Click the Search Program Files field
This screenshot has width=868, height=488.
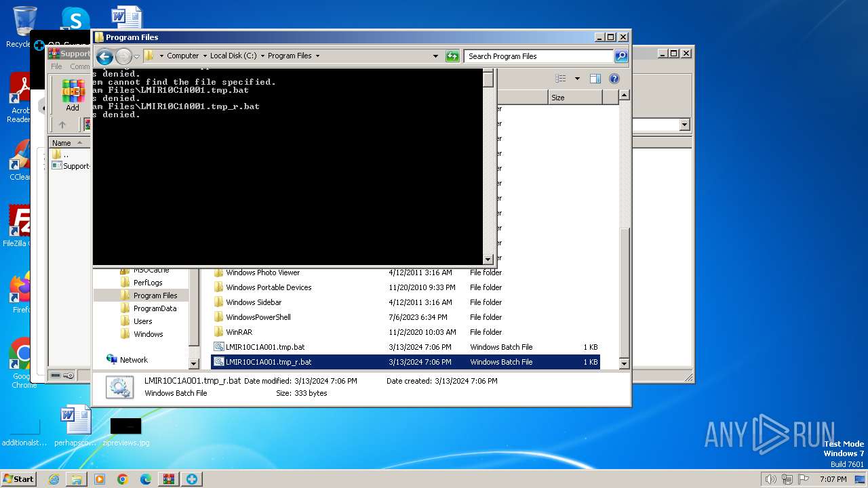click(x=539, y=56)
